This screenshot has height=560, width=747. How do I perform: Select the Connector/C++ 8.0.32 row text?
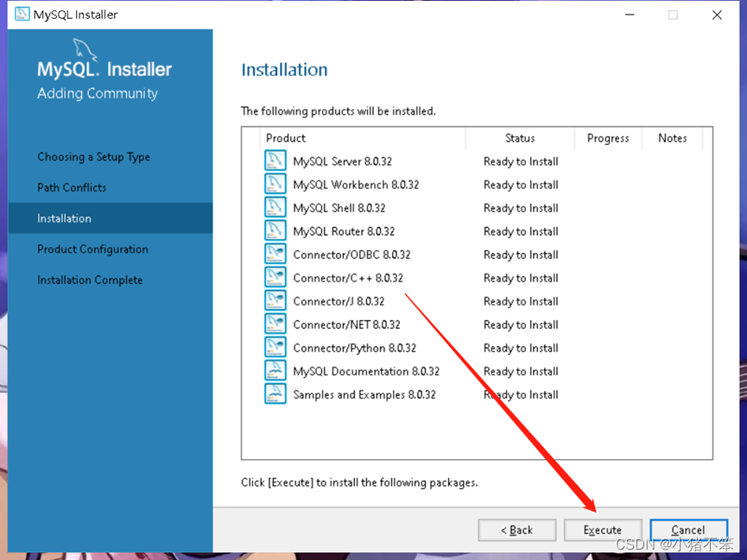click(348, 278)
